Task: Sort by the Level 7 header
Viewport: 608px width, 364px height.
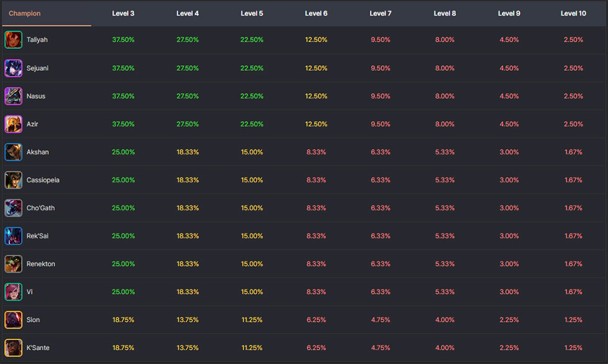Action: click(x=380, y=13)
